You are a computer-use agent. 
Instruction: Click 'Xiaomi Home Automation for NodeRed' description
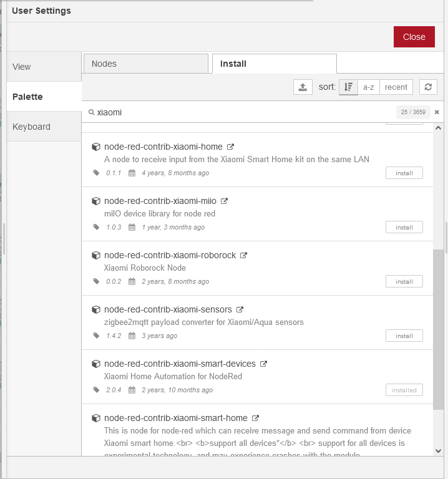173,376
